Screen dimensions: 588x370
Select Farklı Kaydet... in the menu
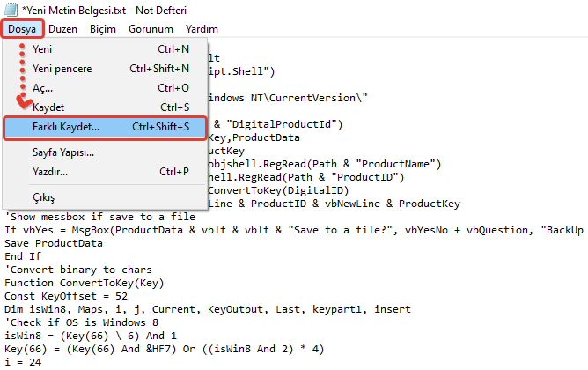pyautogui.click(x=66, y=127)
